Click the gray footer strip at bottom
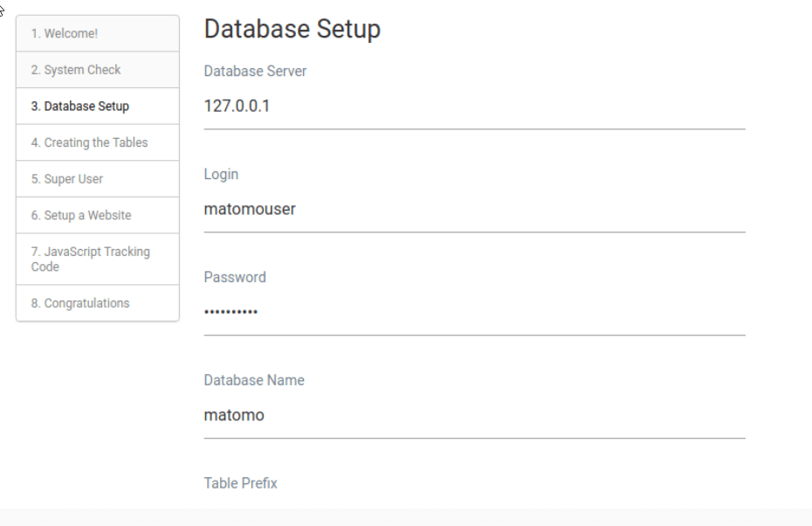 406,517
